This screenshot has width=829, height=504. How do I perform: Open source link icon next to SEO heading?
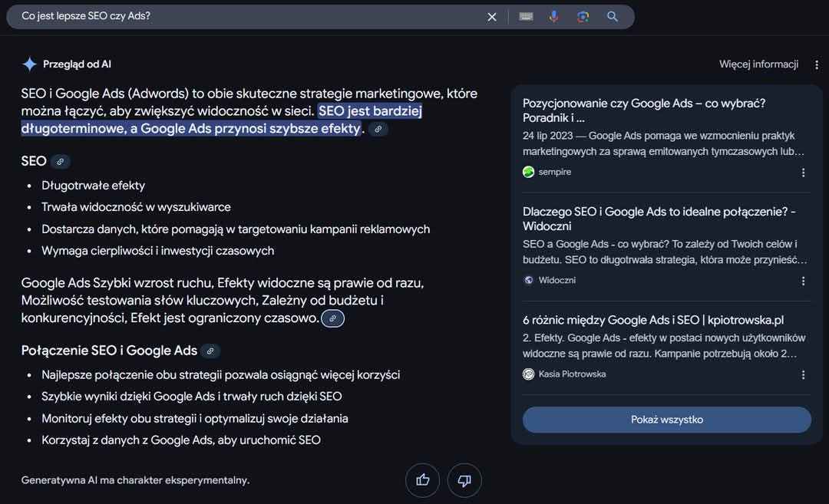click(61, 162)
